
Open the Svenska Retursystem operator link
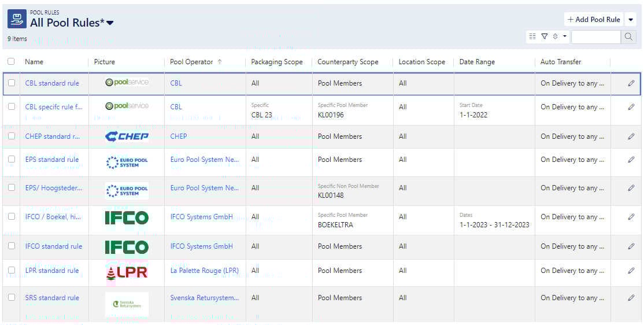[x=205, y=297]
